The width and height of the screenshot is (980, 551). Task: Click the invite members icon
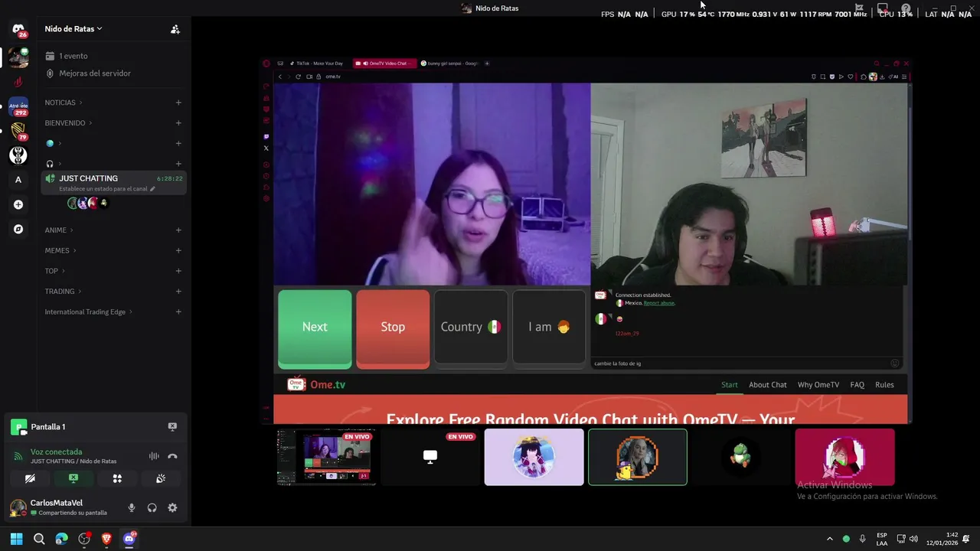click(x=175, y=29)
